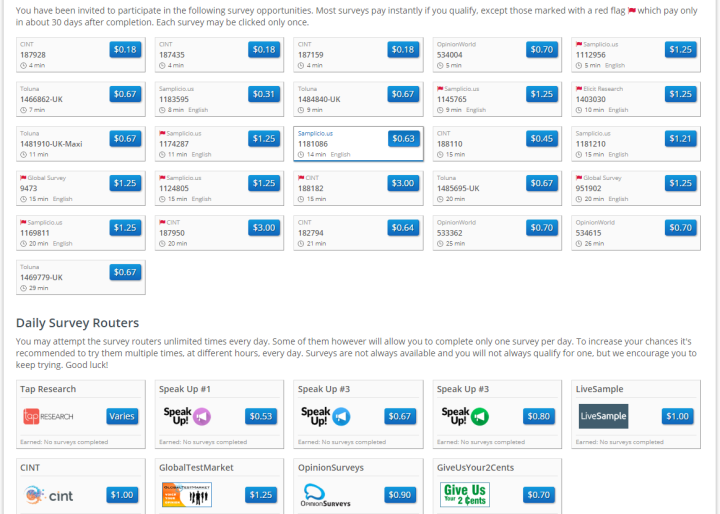Image resolution: width=720 pixels, height=514 pixels.
Task: Click clock icon on survey 534615
Action: point(579,244)
